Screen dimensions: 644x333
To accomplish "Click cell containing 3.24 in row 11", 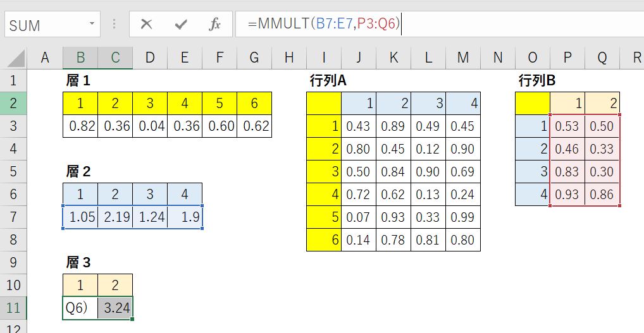I will (x=115, y=308).
